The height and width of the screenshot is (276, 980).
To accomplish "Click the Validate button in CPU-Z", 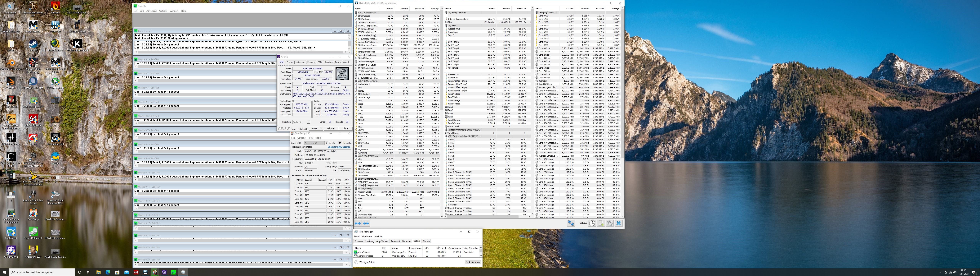I will tap(331, 128).
